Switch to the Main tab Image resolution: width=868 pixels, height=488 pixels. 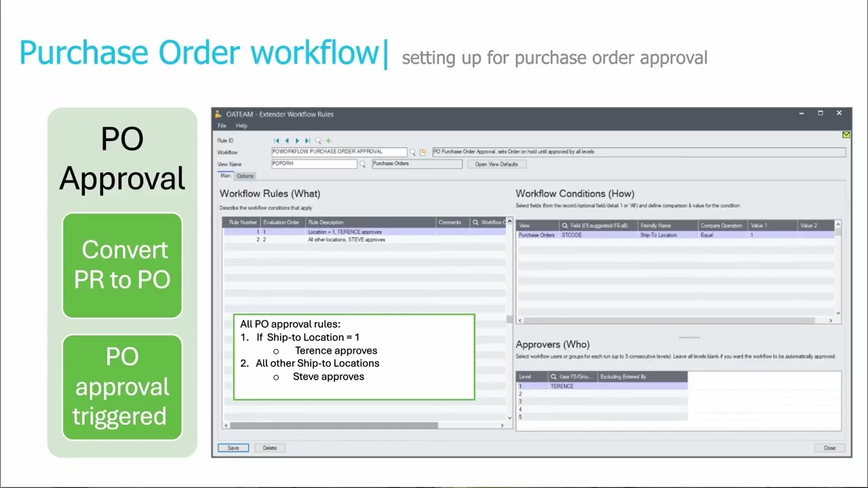[225, 176]
